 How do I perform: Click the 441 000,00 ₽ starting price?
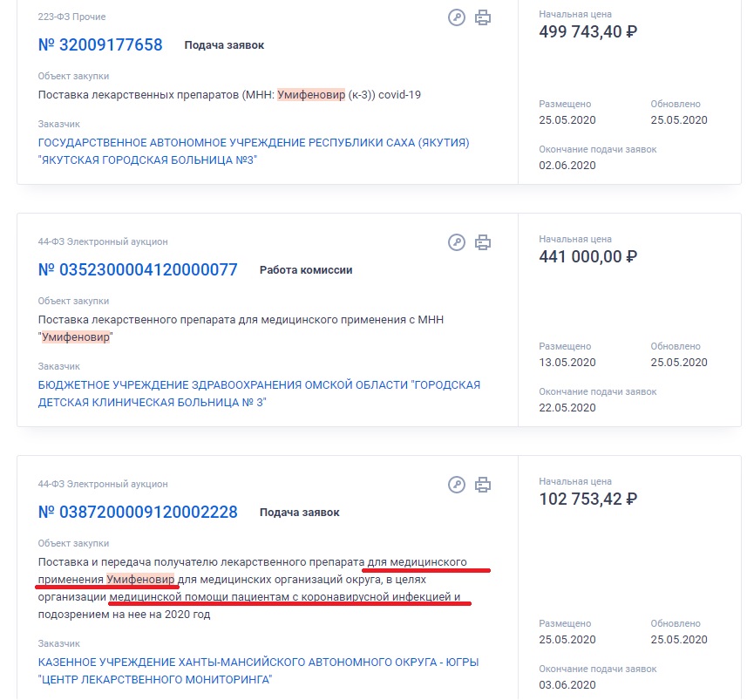point(587,257)
